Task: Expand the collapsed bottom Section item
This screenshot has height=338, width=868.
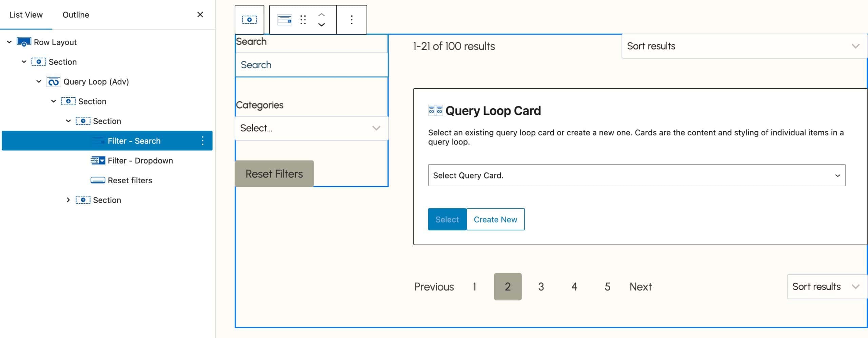Action: click(68, 200)
